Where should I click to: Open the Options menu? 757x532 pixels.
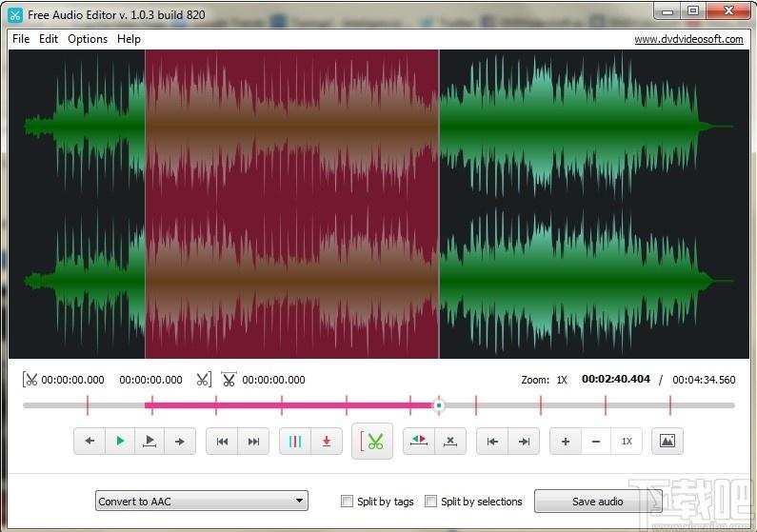(x=88, y=39)
